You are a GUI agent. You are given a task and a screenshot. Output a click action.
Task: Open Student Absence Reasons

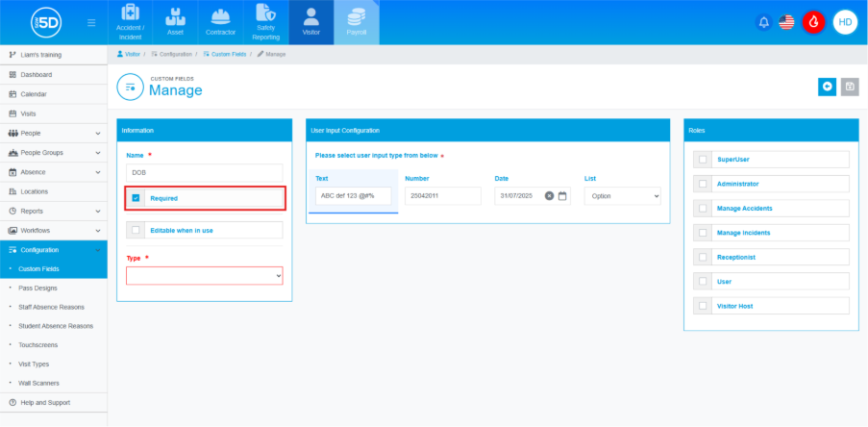click(x=54, y=326)
